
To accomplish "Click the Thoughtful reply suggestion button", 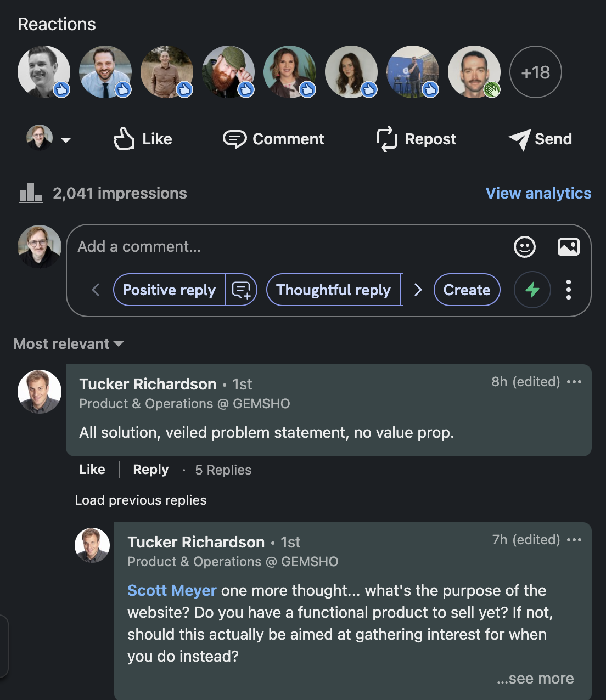I will pyautogui.click(x=334, y=290).
